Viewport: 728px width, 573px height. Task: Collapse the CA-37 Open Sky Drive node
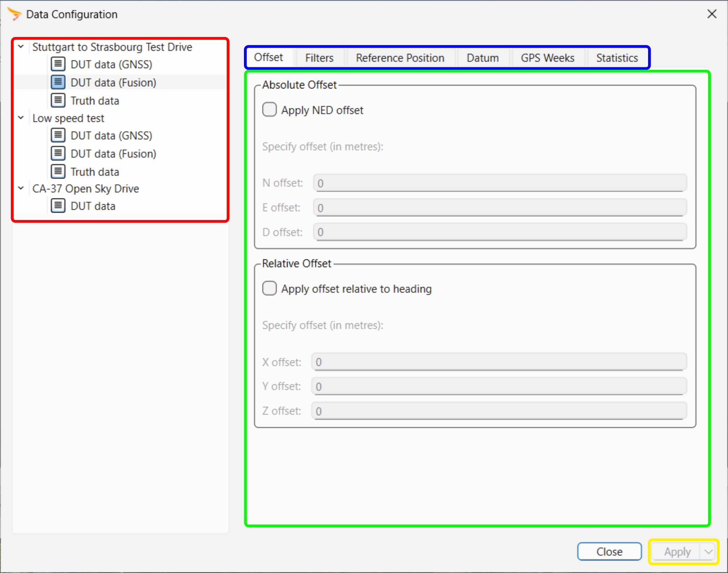21,188
